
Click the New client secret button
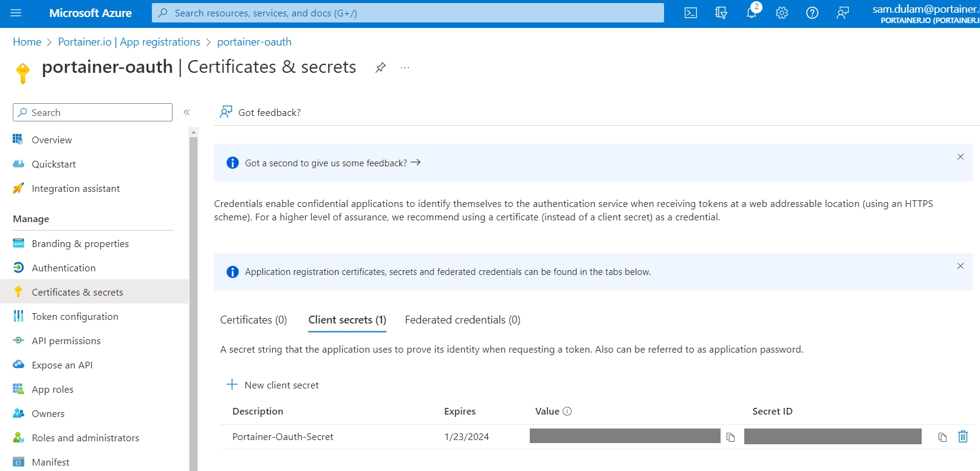273,385
